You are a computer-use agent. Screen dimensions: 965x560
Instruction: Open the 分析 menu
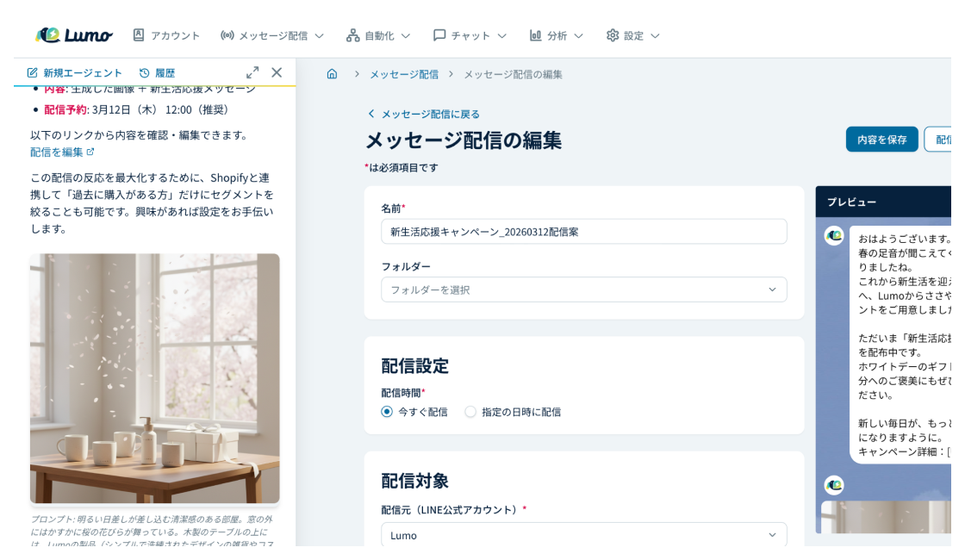(556, 35)
